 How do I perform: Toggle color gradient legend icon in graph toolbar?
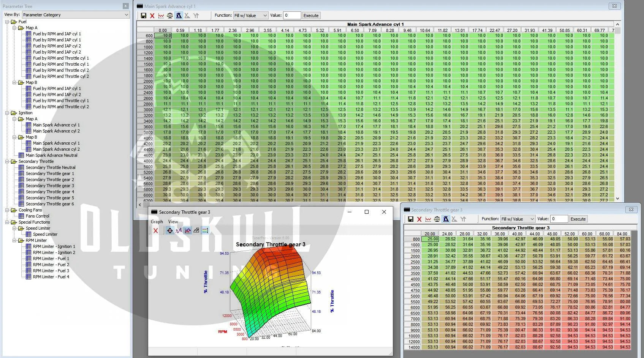pyautogui.click(x=205, y=230)
